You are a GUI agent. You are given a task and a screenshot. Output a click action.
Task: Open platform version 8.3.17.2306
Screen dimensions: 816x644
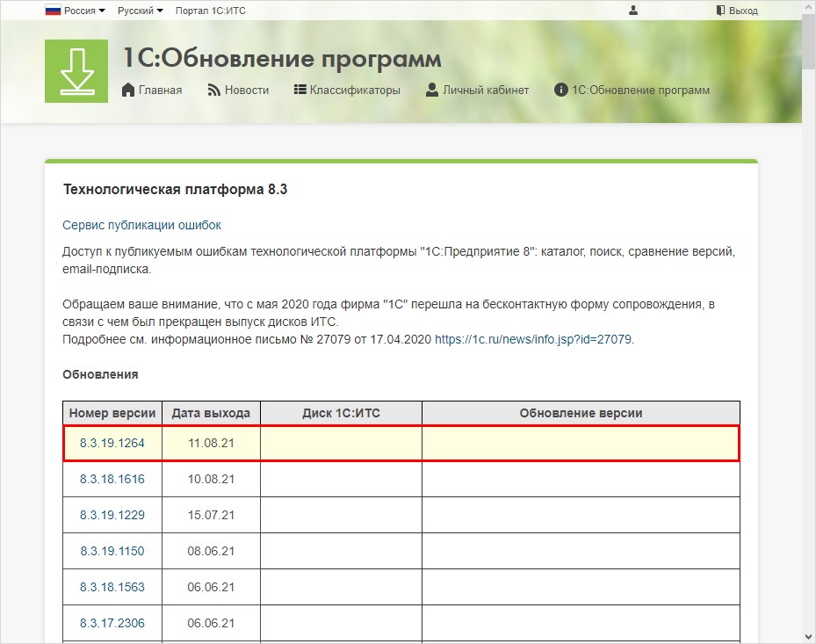[x=112, y=623]
